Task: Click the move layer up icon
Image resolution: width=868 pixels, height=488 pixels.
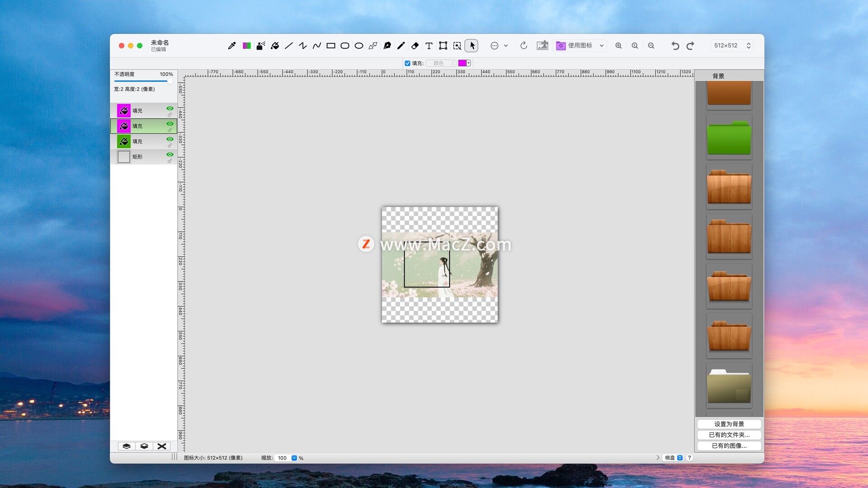Action: tap(127, 446)
